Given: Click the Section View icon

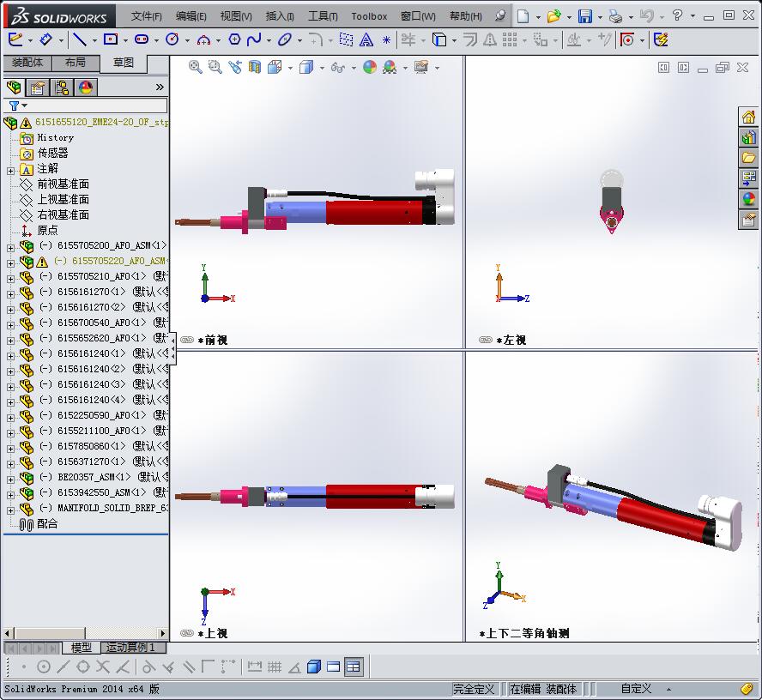Looking at the screenshot, I should click(x=255, y=67).
